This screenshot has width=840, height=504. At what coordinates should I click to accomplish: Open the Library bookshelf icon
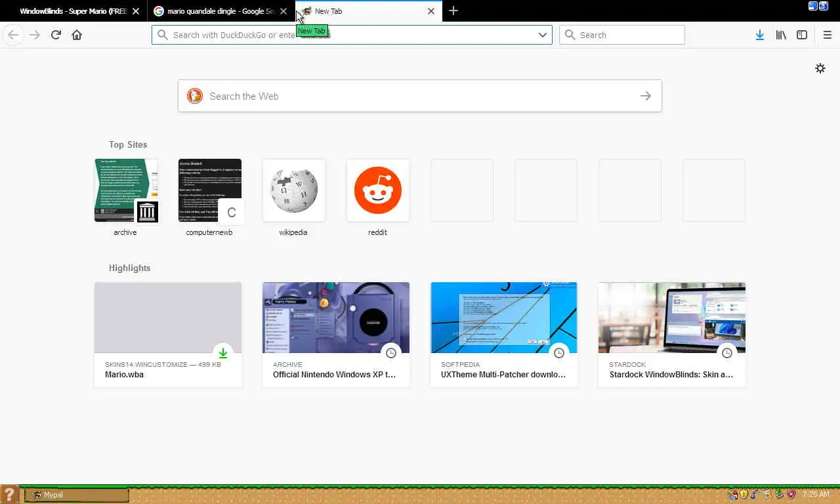[781, 35]
